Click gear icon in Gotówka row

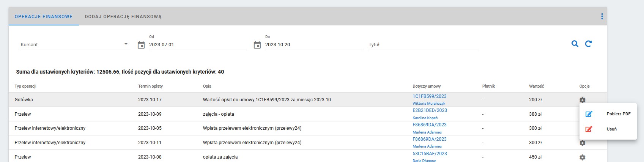583,100
